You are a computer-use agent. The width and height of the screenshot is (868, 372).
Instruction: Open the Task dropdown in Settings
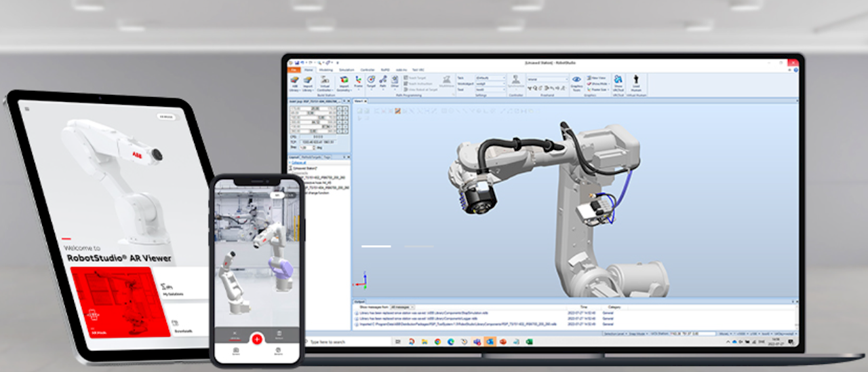pos(491,78)
